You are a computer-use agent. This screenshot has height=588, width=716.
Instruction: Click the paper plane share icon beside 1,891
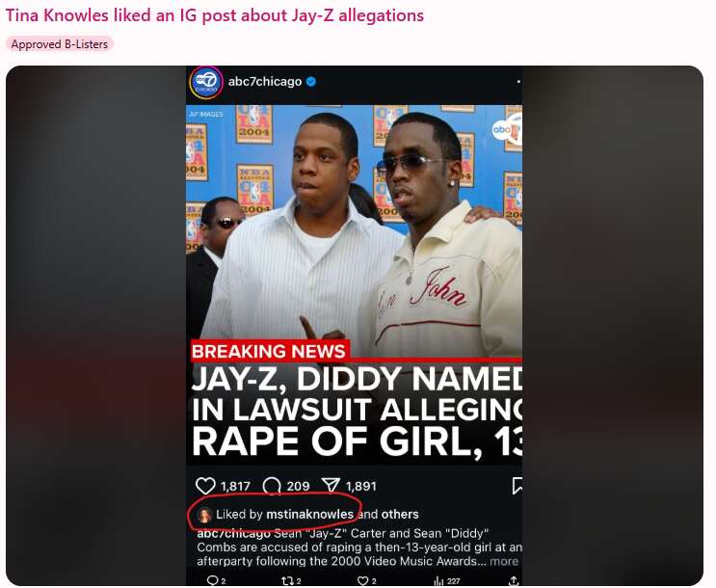pos(331,485)
